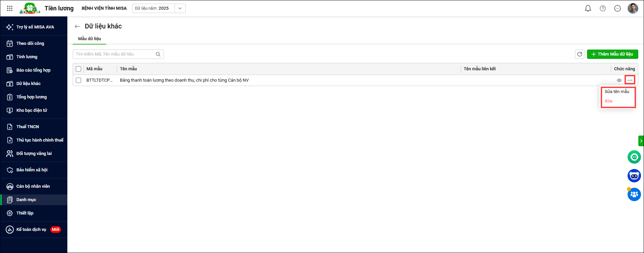
Task: Refresh the data template list
Action: pos(579,54)
